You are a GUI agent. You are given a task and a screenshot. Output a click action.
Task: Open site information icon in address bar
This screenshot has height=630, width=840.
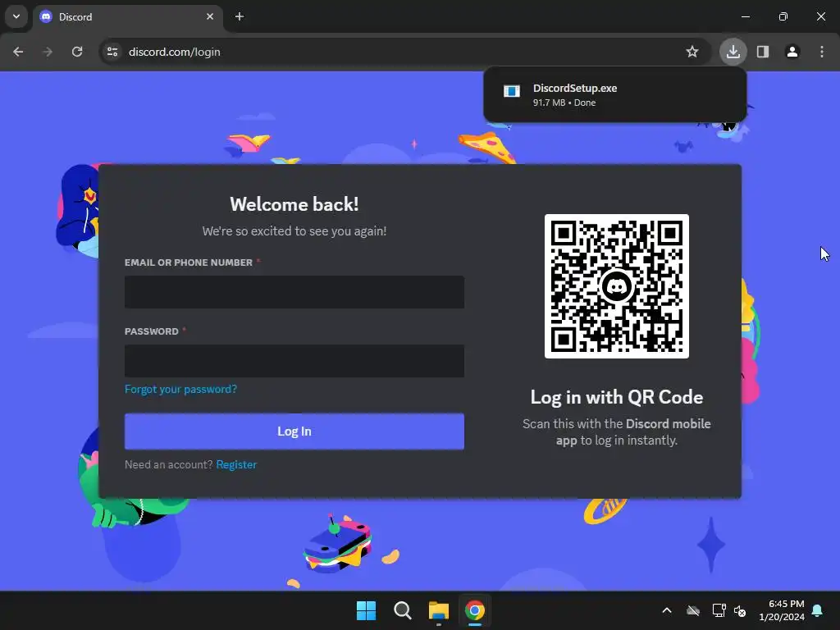click(112, 52)
